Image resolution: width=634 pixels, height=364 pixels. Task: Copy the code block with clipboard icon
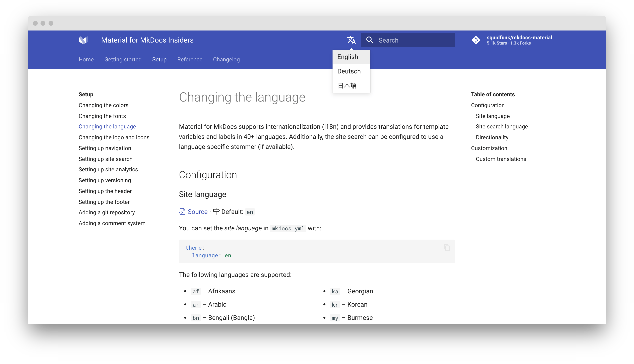coord(447,247)
